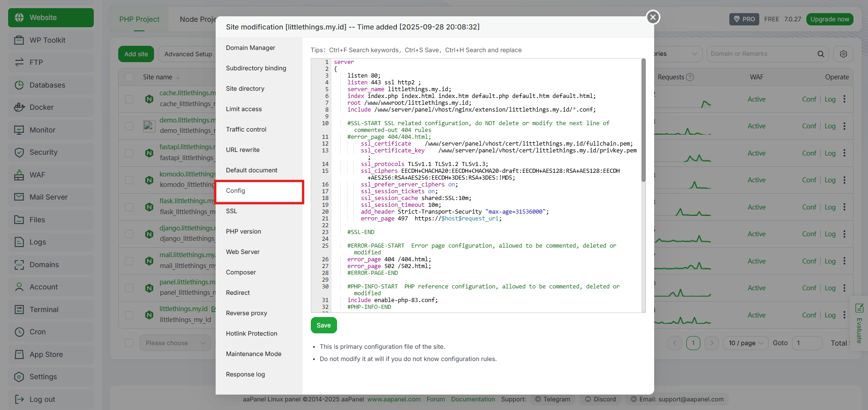The width and height of the screenshot is (868, 410).
Task: Open the Docker sidebar icon
Action: click(x=19, y=107)
